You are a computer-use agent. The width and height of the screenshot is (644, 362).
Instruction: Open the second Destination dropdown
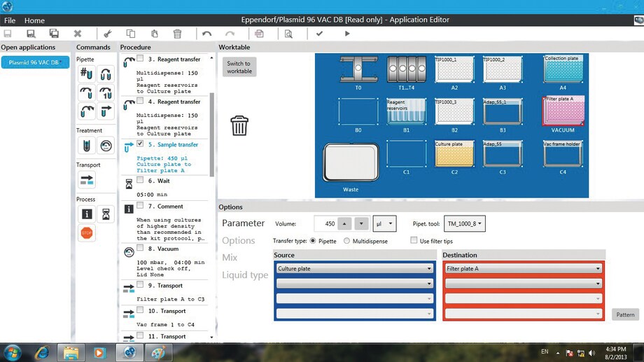click(524, 284)
